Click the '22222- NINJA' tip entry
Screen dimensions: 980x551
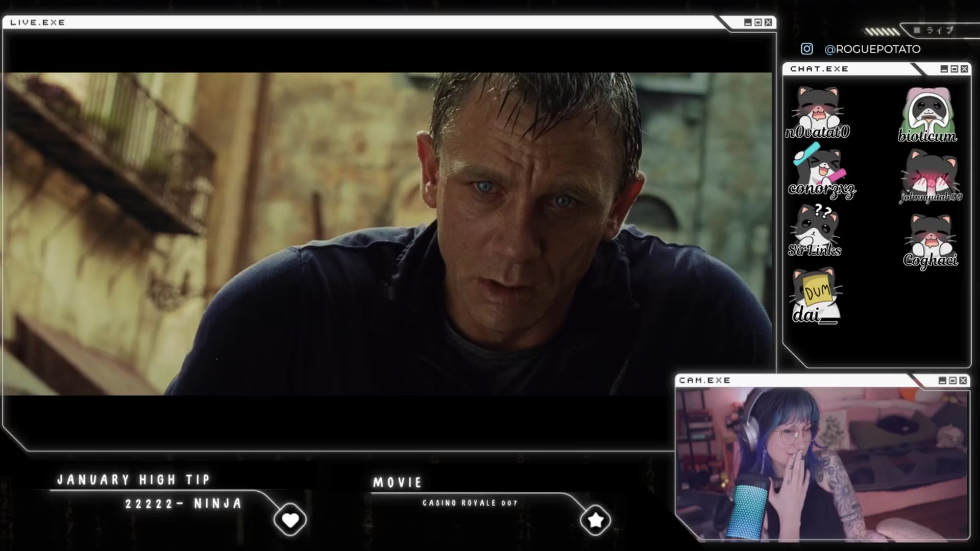click(184, 504)
